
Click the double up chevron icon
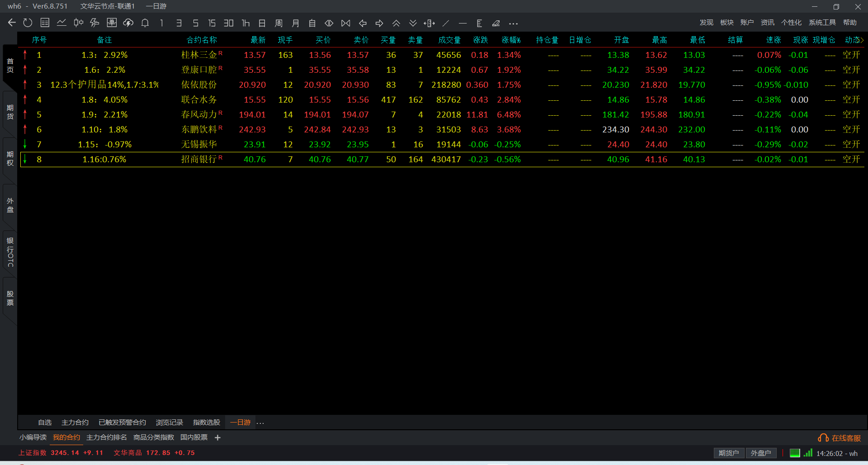click(x=396, y=23)
